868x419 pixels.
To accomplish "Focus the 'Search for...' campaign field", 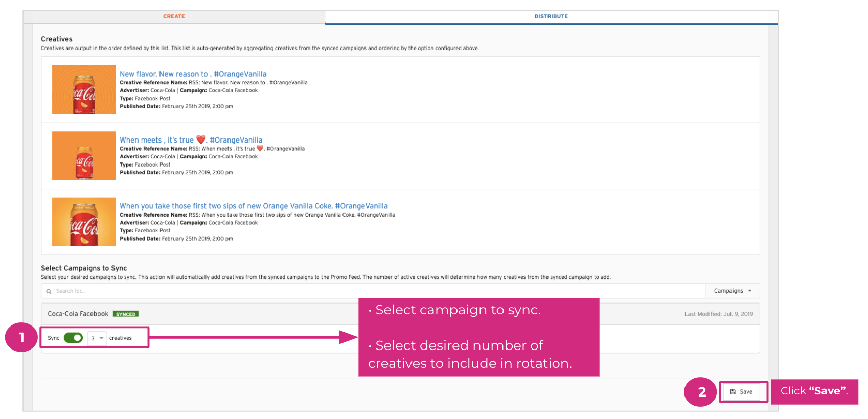I will (358, 291).
